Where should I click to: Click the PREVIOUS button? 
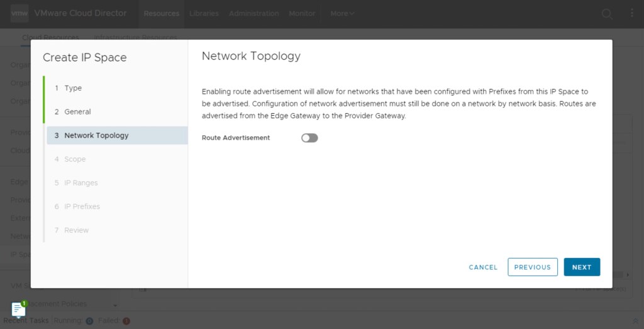[x=532, y=267]
